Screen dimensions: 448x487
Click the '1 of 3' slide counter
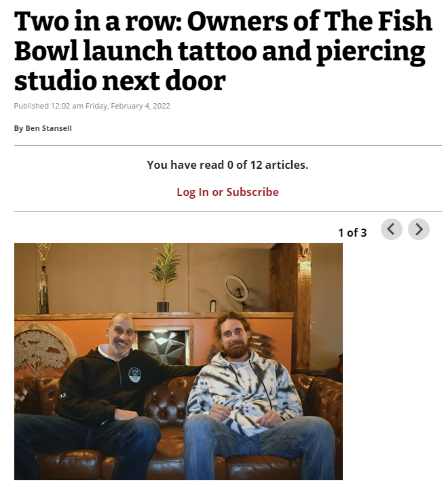click(x=352, y=233)
